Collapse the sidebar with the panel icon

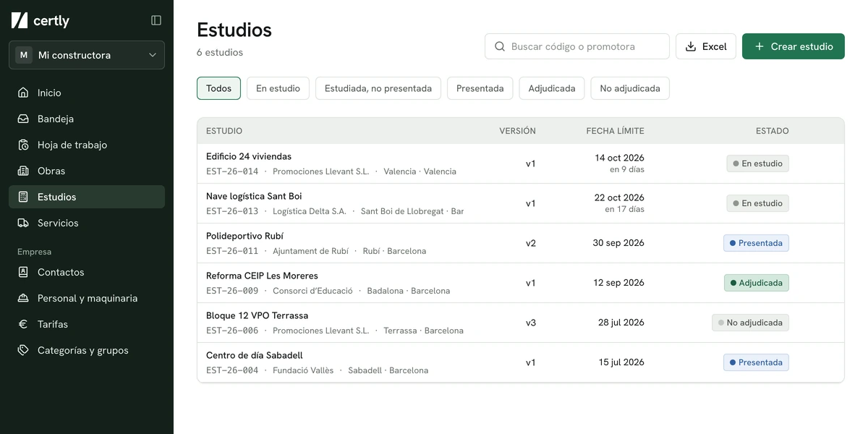(156, 20)
